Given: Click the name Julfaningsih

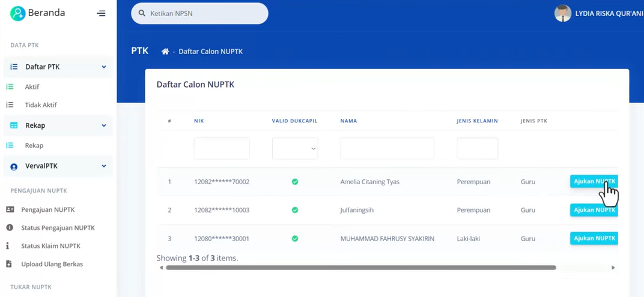Looking at the screenshot, I should 357,210.
